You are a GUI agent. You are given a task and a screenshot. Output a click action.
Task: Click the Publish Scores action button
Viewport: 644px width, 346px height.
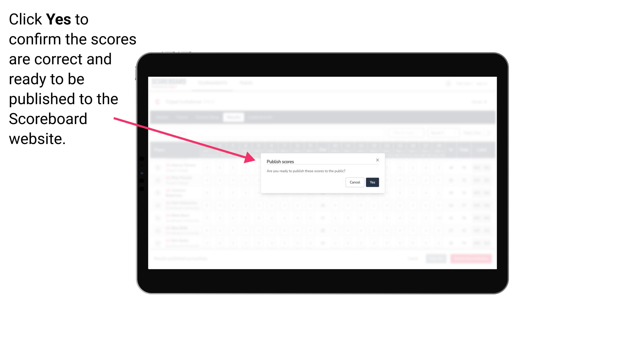point(372,182)
